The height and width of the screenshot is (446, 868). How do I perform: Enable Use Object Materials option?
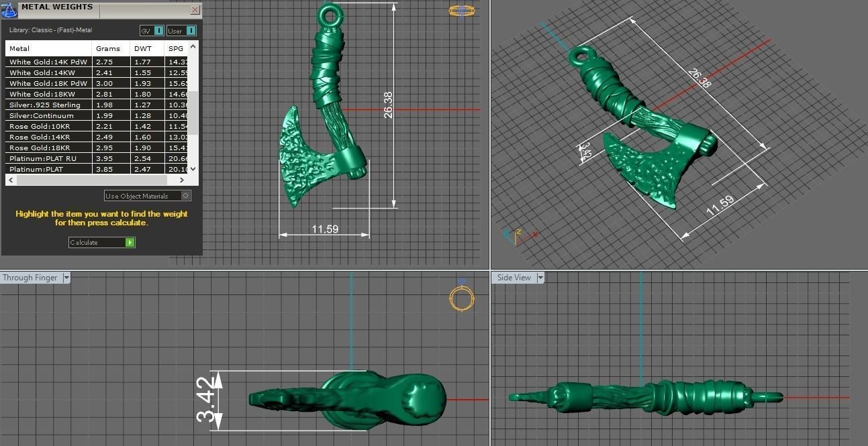click(186, 196)
